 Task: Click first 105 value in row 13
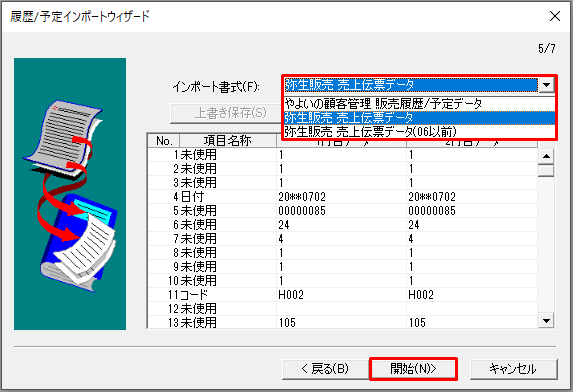pyautogui.click(x=287, y=323)
